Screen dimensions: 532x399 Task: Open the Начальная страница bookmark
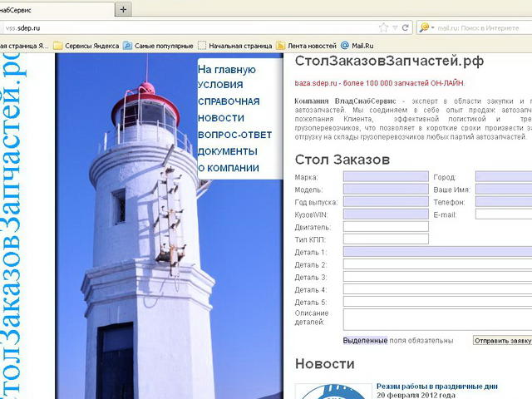pos(235,46)
